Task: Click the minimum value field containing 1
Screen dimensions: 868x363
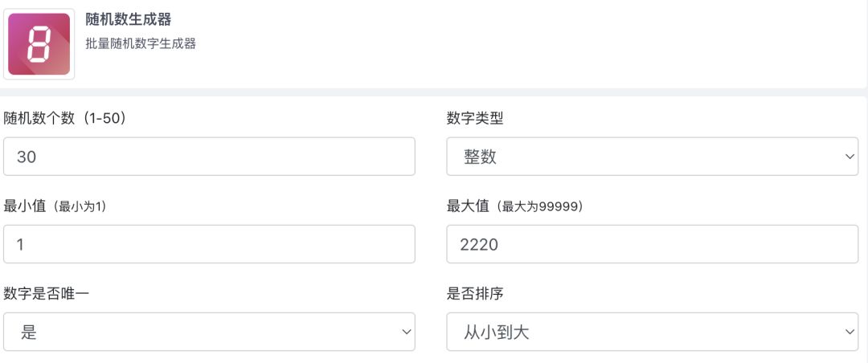Action: tap(209, 244)
